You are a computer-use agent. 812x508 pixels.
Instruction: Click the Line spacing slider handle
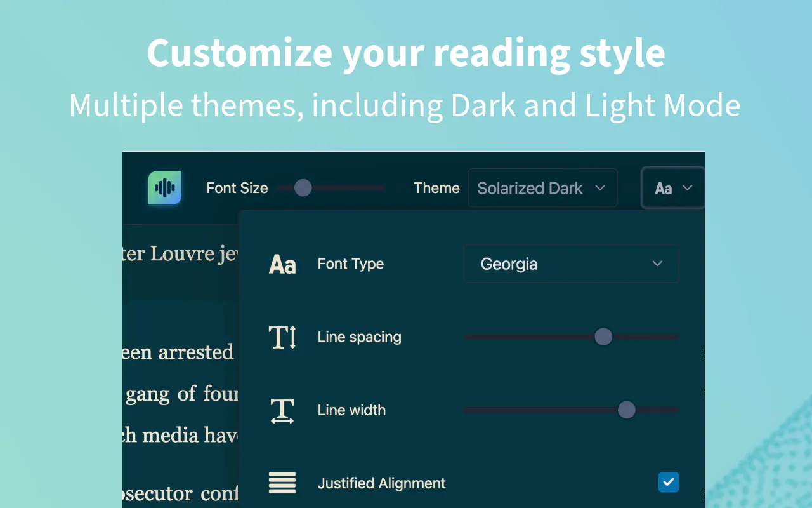pos(603,337)
